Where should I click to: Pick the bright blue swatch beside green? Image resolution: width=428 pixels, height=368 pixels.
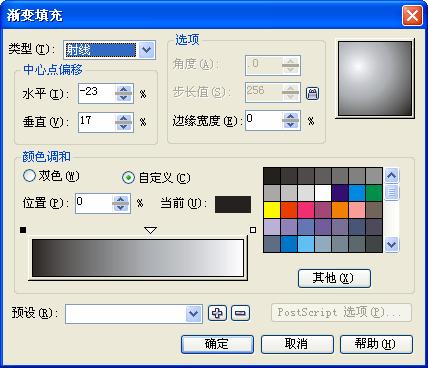357,193
